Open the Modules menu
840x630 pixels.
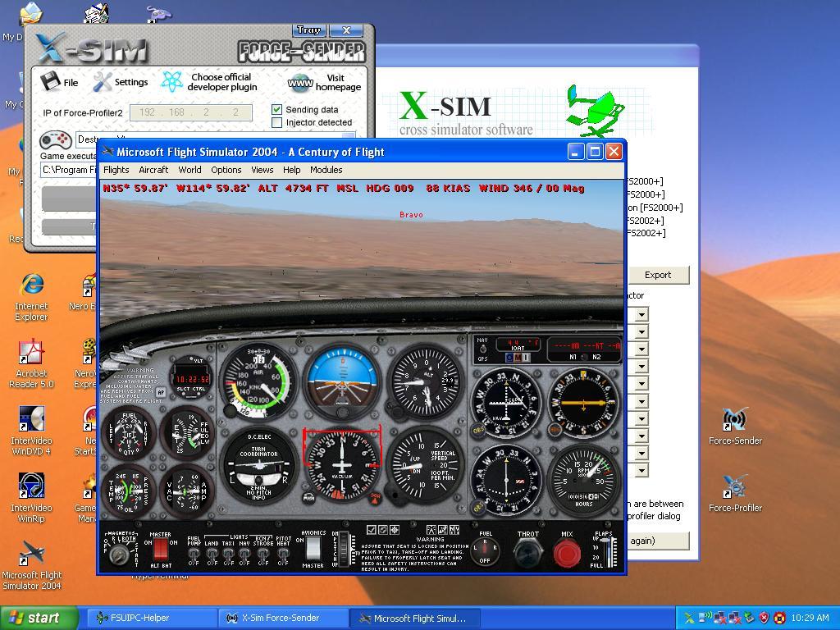[x=326, y=170]
